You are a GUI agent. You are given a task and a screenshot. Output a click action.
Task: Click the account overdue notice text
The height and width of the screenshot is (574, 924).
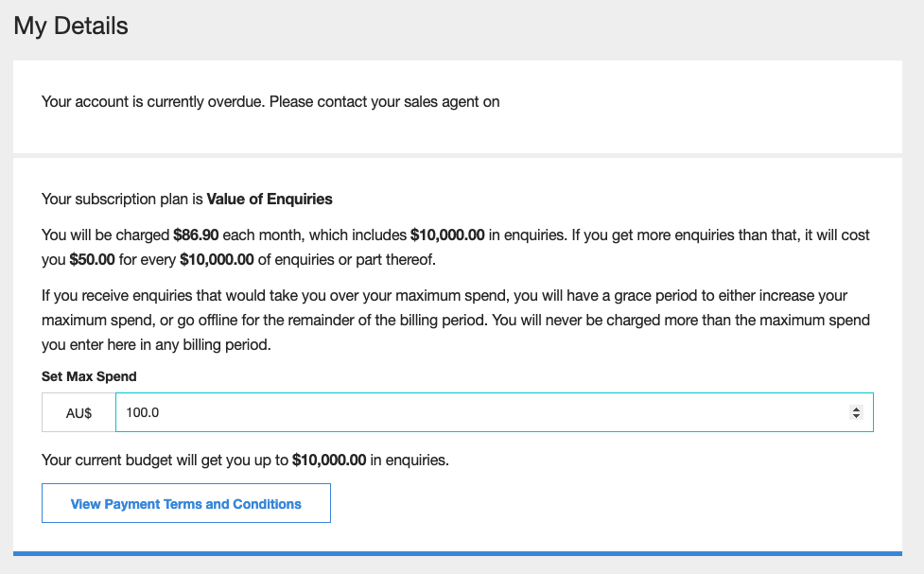(270, 102)
